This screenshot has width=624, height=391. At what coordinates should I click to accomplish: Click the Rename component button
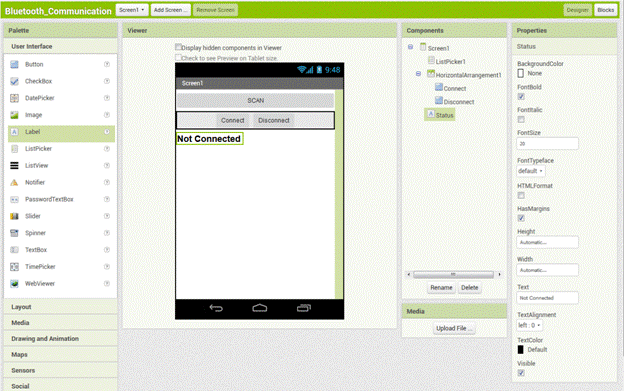point(441,288)
